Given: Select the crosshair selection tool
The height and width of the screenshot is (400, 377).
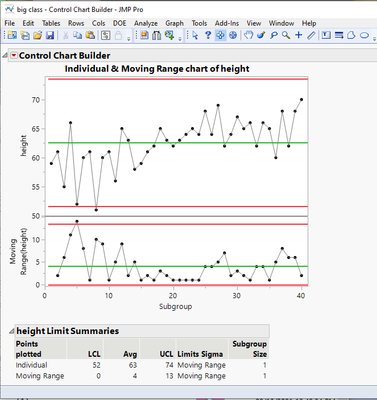Looking at the screenshot, I should pos(220,35).
